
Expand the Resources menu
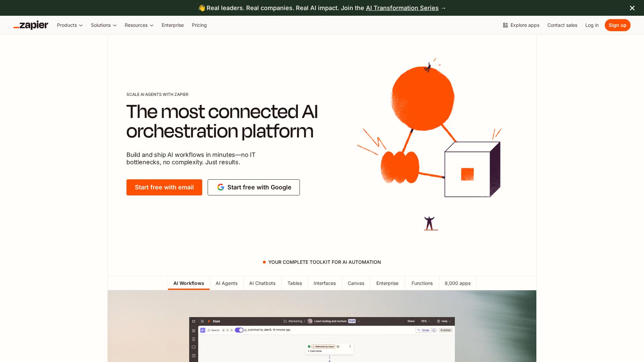tap(139, 25)
